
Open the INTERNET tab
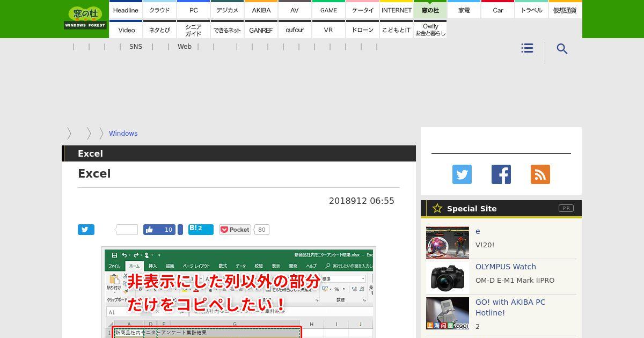coord(396,10)
